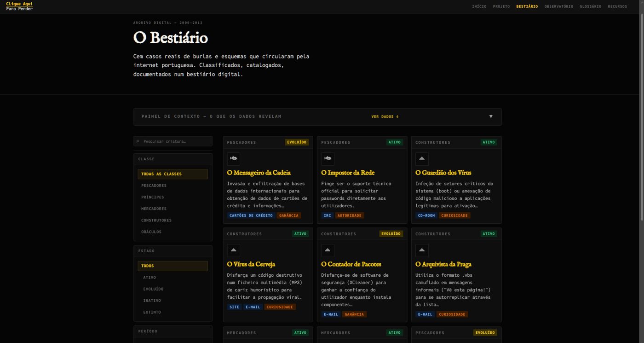
Task: Click the triangle icon on O Vírus da Cerveja card
Action: (x=234, y=250)
